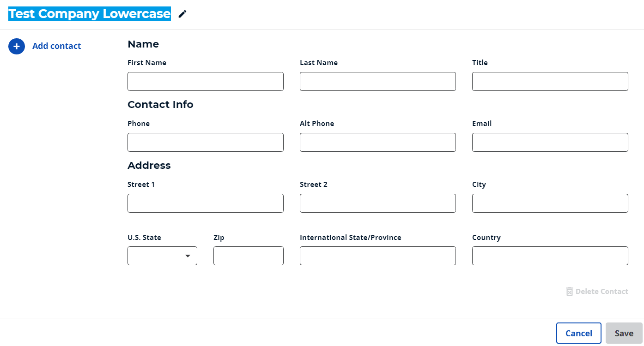Cancel the contact form

[x=579, y=333]
